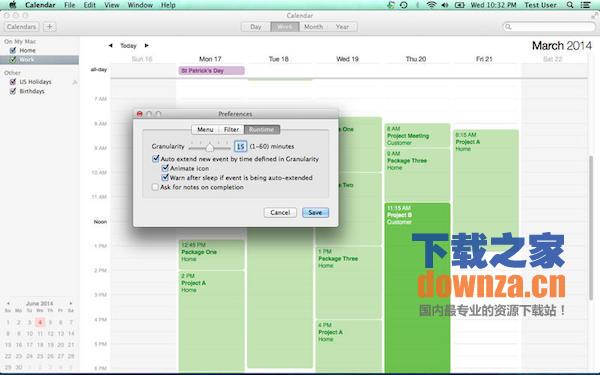
Task: Close the Preferences dialog red button
Action: pyautogui.click(x=140, y=114)
